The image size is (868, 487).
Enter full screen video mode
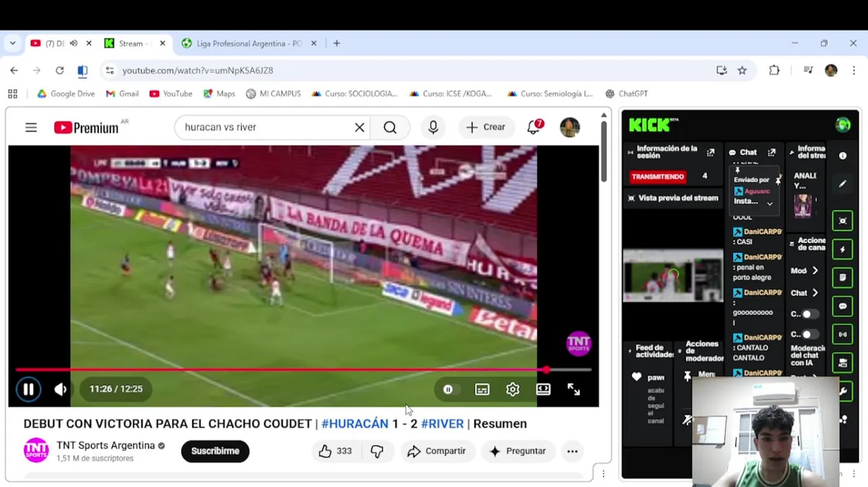coord(574,389)
